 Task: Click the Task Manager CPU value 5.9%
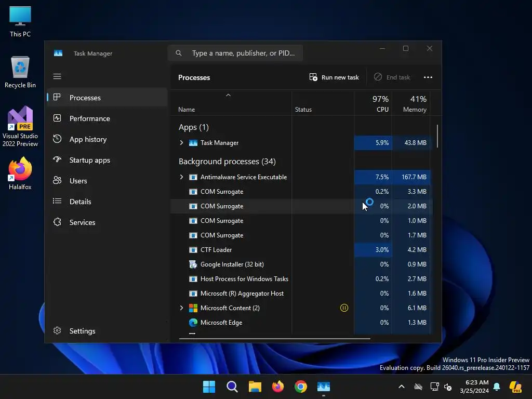coord(373,143)
